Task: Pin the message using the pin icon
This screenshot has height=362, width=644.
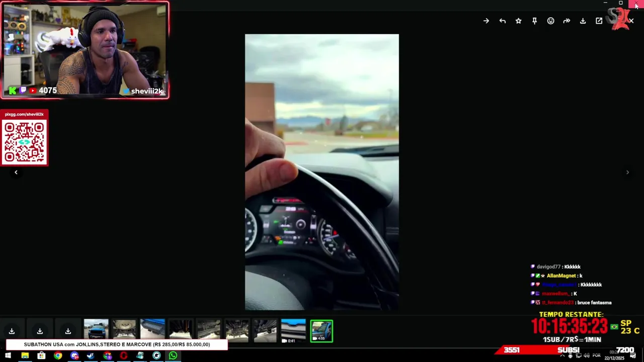Action: click(x=534, y=21)
